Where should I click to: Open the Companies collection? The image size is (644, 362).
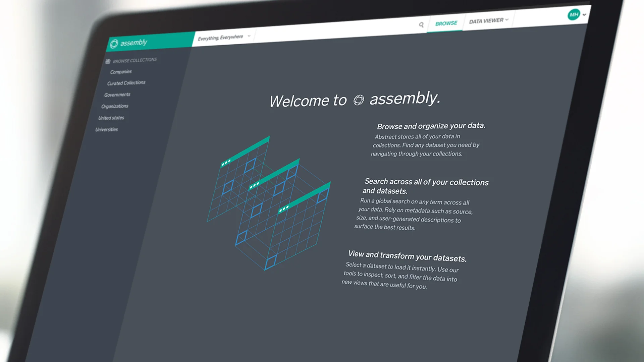[x=121, y=72]
